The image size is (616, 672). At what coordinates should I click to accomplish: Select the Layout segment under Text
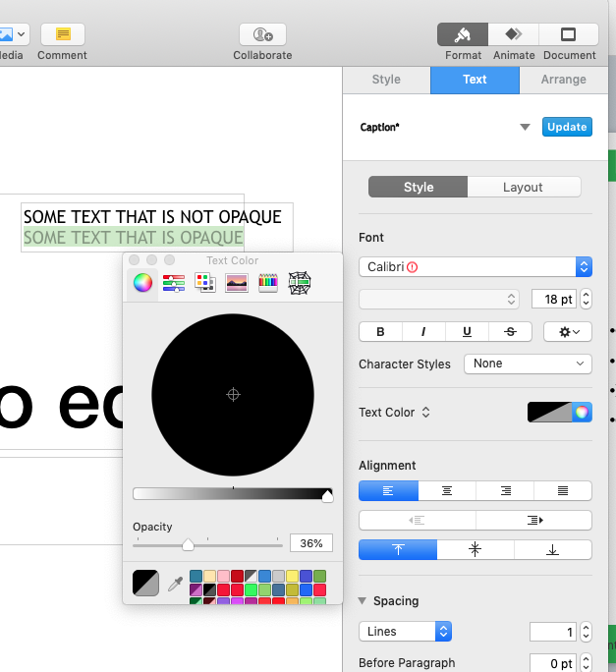click(524, 187)
